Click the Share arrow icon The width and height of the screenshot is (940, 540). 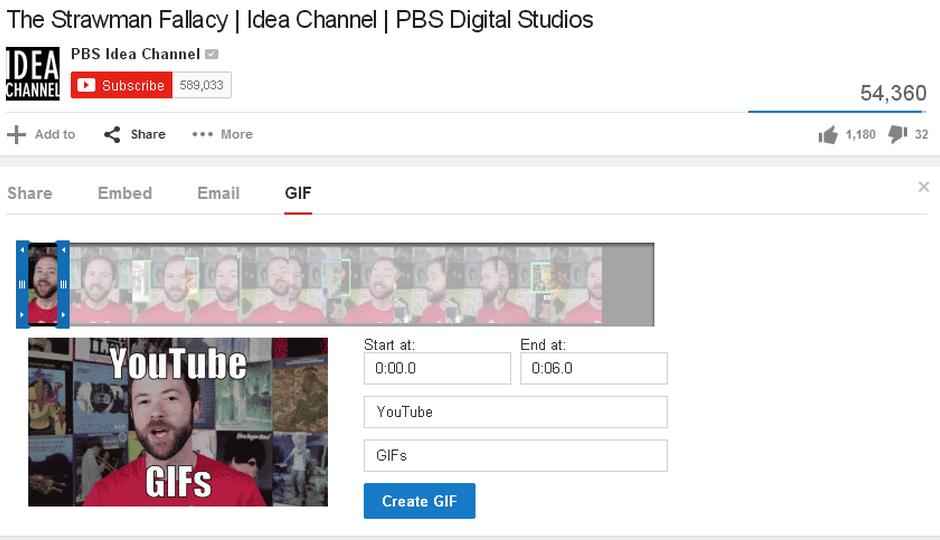(112, 134)
